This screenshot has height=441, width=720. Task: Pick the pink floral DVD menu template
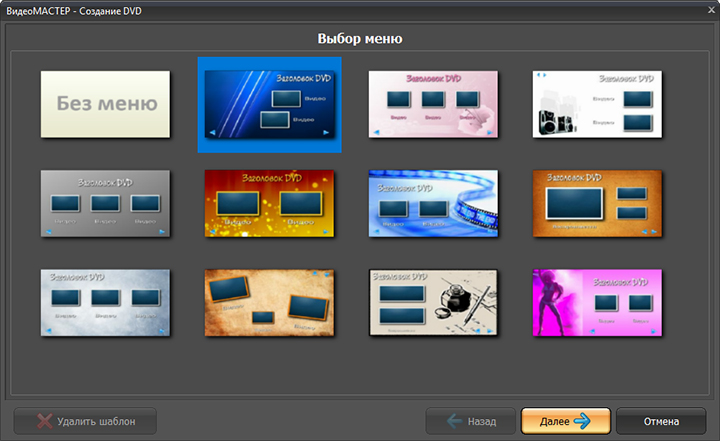433,104
